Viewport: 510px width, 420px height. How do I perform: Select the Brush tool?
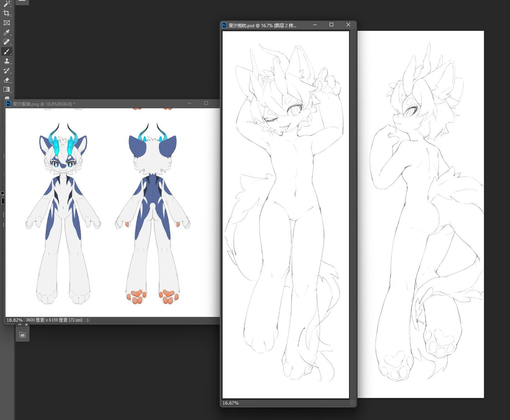(7, 51)
